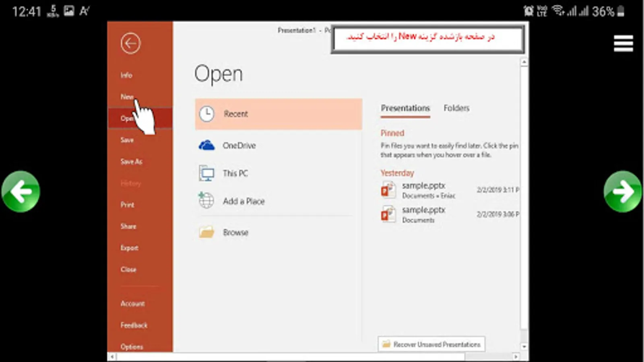Tap the picture notification icon in status bar
The image size is (644, 362).
pyautogui.click(x=69, y=11)
